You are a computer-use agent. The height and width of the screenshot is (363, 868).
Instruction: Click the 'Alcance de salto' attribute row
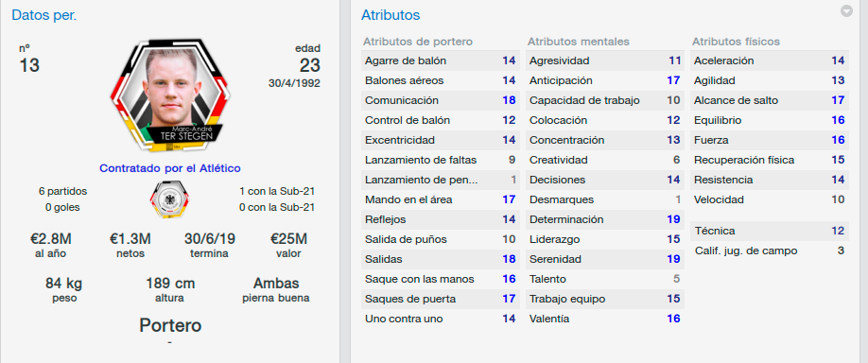point(770,101)
